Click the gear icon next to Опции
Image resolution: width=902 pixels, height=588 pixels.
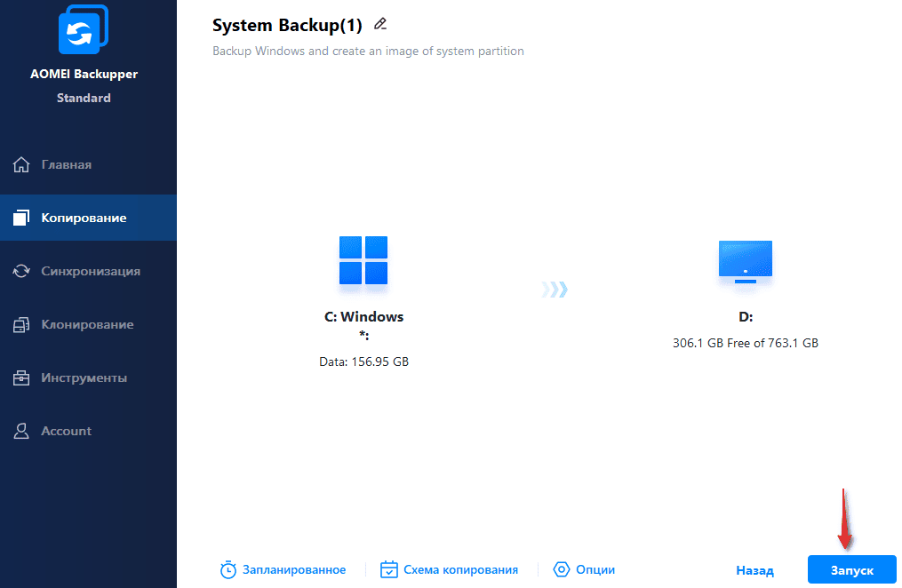562,569
